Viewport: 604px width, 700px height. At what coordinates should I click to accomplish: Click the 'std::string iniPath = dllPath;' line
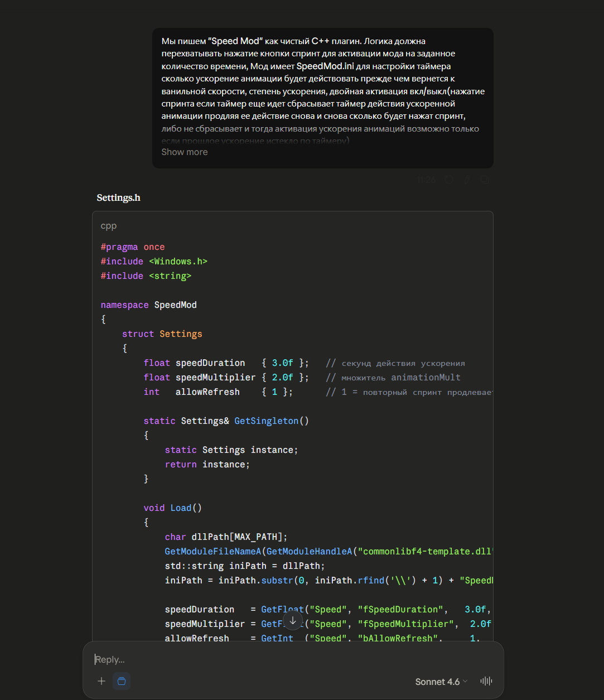click(x=245, y=566)
